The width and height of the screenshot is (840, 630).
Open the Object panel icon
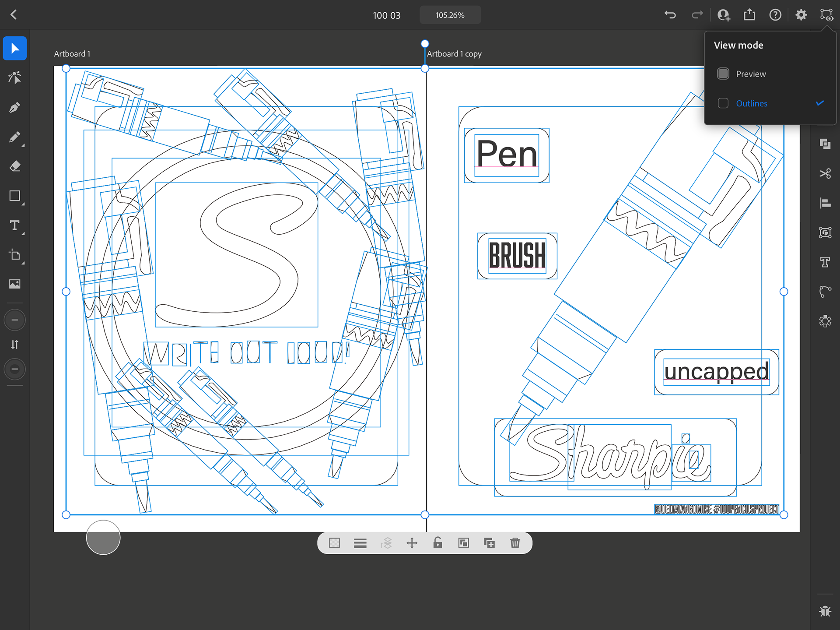(825, 232)
